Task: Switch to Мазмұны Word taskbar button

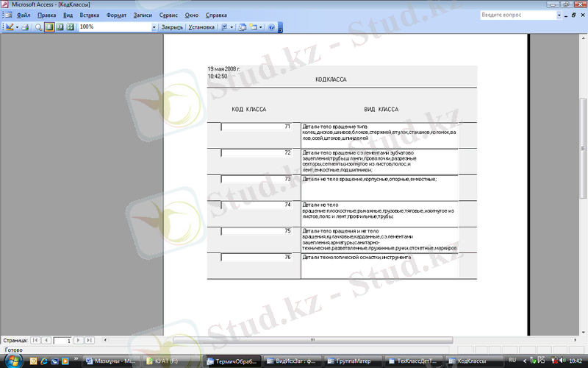Action: click(111, 361)
